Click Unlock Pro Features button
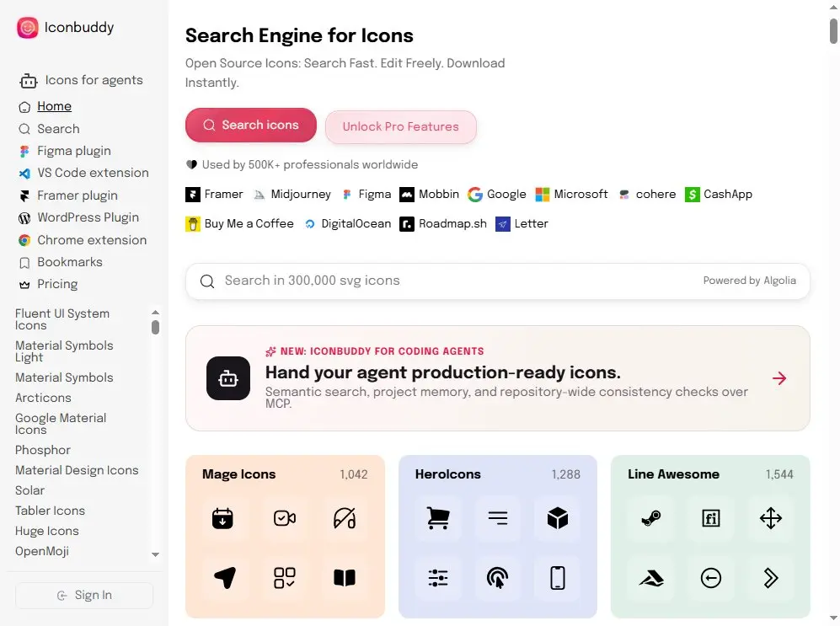840x626 pixels. 401,127
